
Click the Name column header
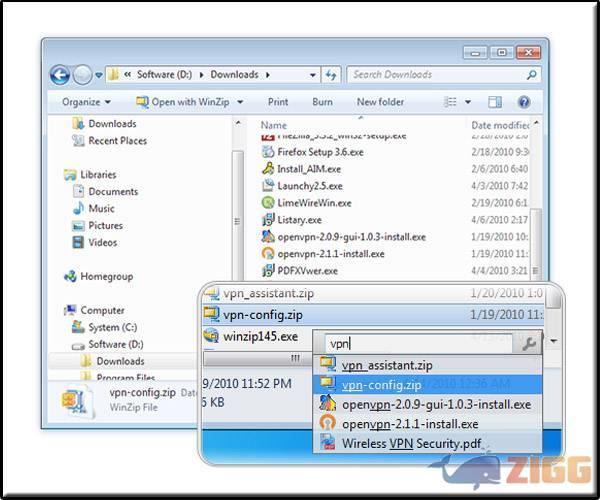[x=273, y=126]
